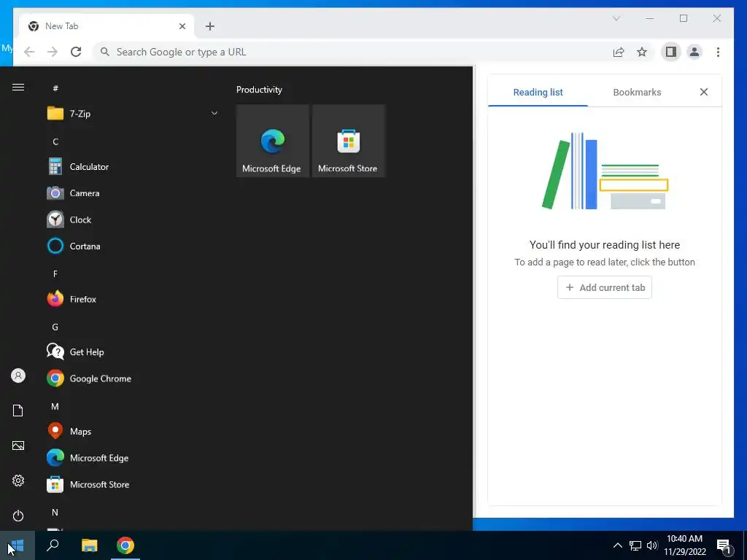Click Chrome icon on the taskbar
This screenshot has width=747, height=560.
[x=125, y=545]
